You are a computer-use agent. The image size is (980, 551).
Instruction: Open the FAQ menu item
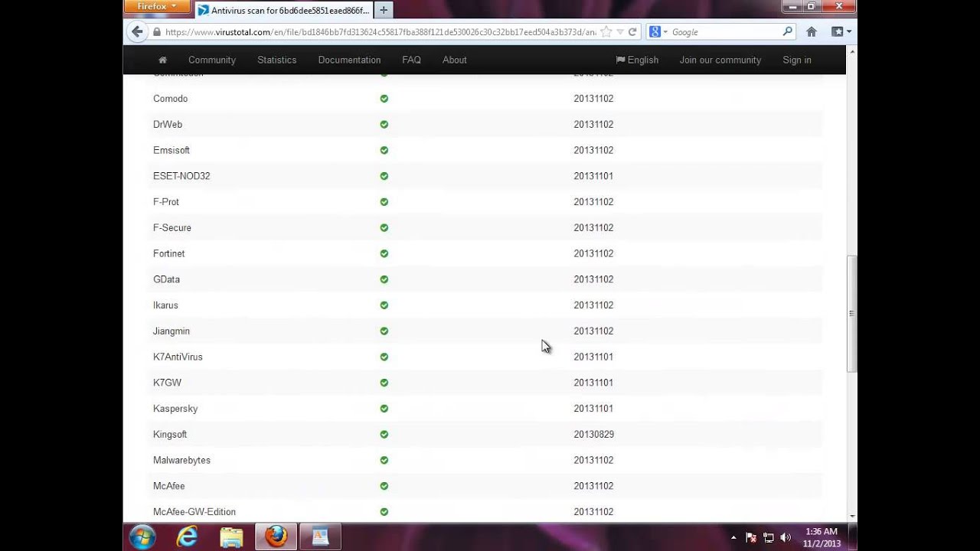click(411, 60)
